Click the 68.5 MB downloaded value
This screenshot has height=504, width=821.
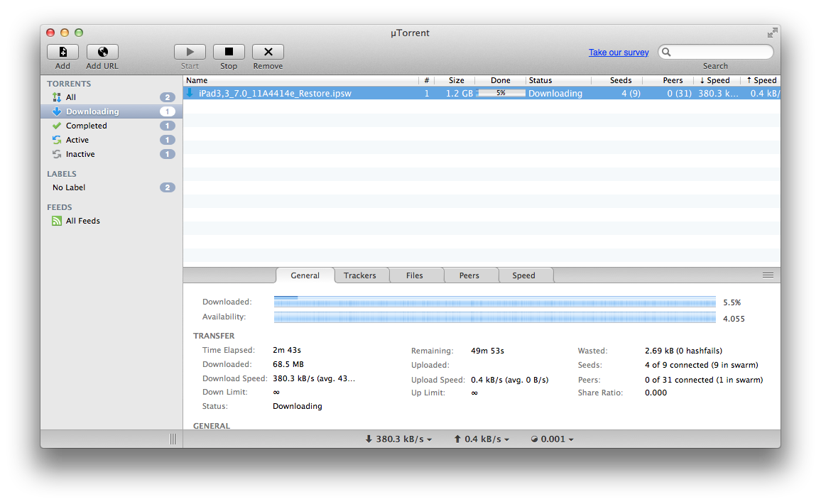pos(288,364)
